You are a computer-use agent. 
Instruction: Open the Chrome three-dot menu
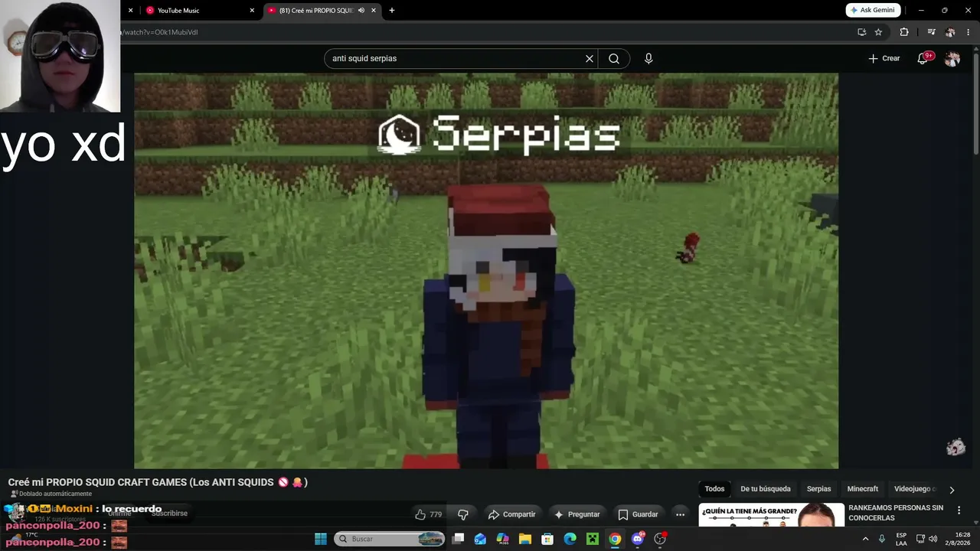pos(969,32)
